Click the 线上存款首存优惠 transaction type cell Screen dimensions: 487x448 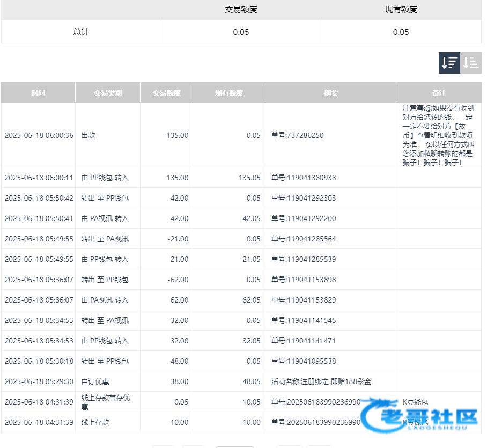click(x=105, y=402)
